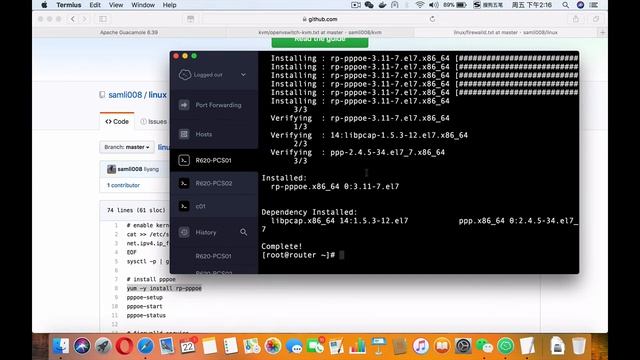Open the View menu
This screenshot has width=640, height=360.
pos(116,5)
